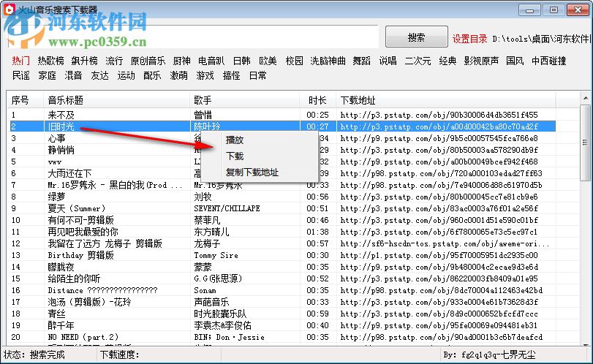
Task: Open the 友达 category
Action: 100,75
